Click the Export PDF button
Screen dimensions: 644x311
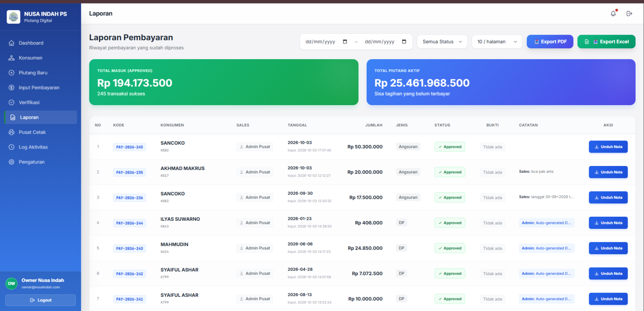pos(550,41)
